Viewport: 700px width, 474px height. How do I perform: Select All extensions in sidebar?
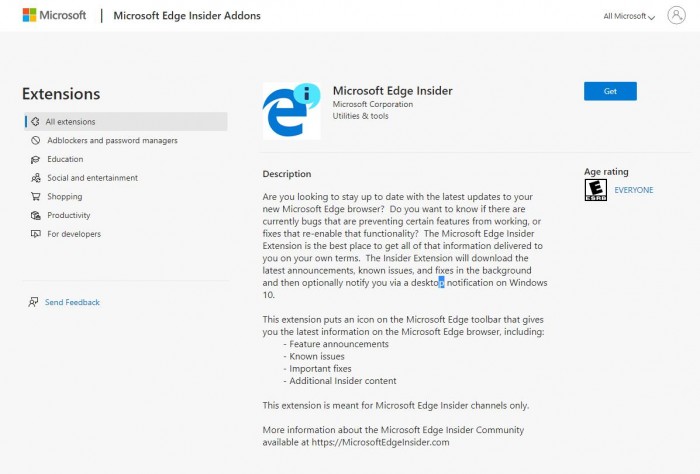[x=70, y=122]
